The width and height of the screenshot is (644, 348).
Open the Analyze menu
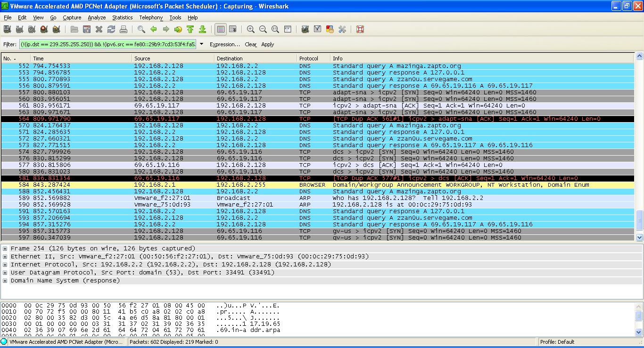[x=97, y=17]
